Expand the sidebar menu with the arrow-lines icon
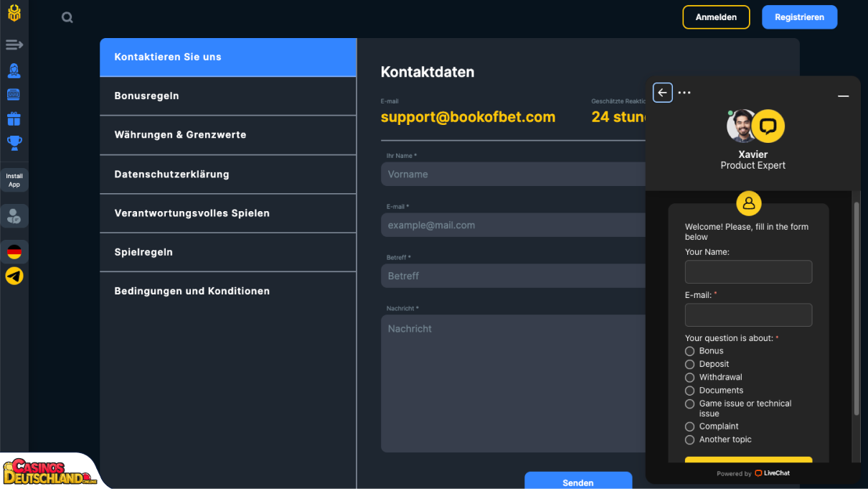 (14, 45)
